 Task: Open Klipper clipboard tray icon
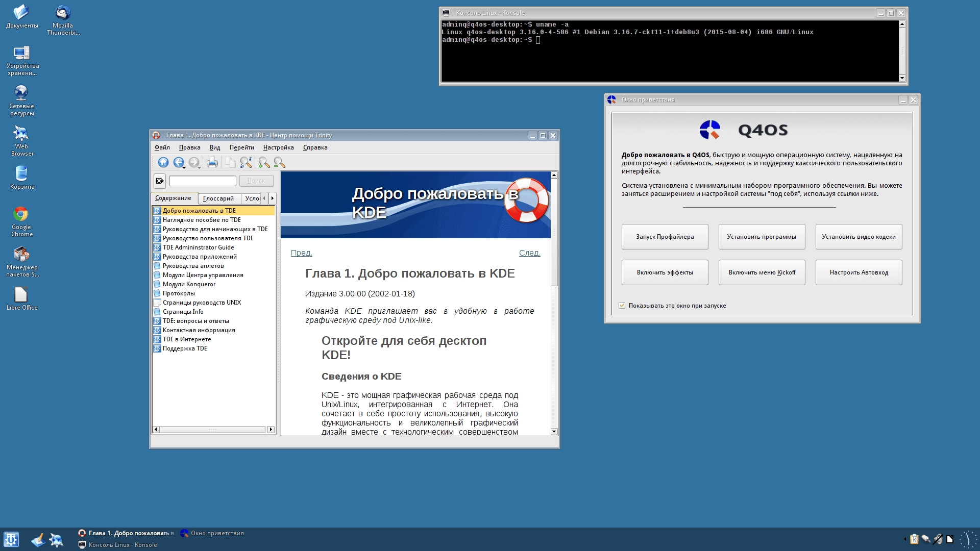pos(914,539)
